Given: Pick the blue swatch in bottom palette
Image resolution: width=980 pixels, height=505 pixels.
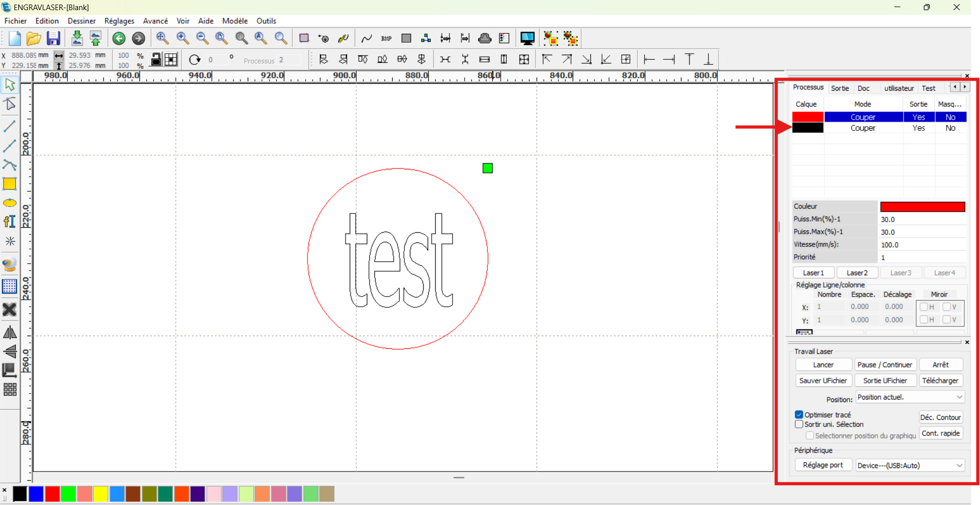Looking at the screenshot, I should coord(36,494).
